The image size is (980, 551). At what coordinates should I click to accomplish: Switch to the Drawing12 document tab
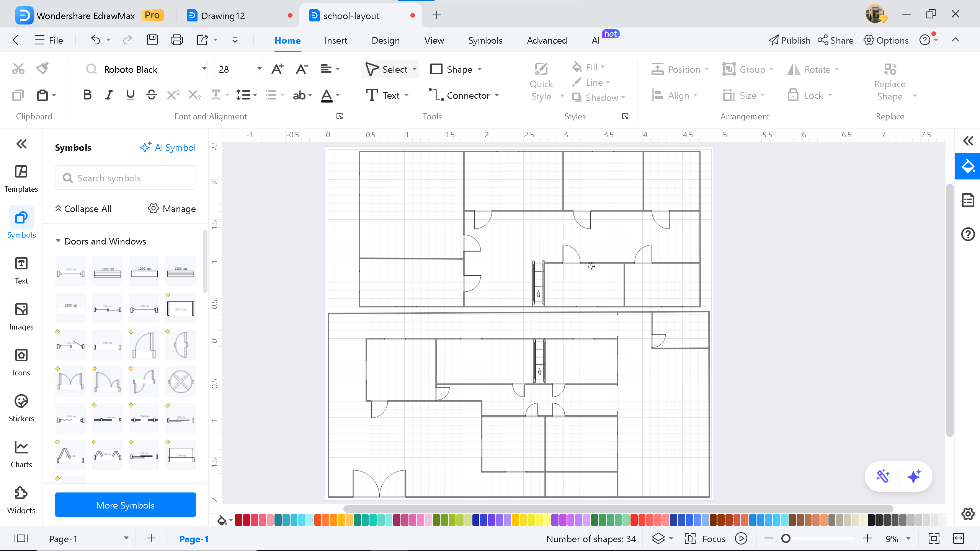[239, 16]
